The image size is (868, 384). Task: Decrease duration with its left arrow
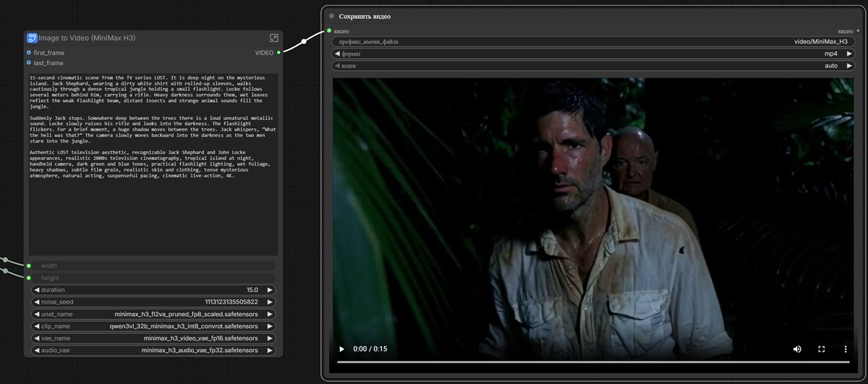pyautogui.click(x=36, y=290)
